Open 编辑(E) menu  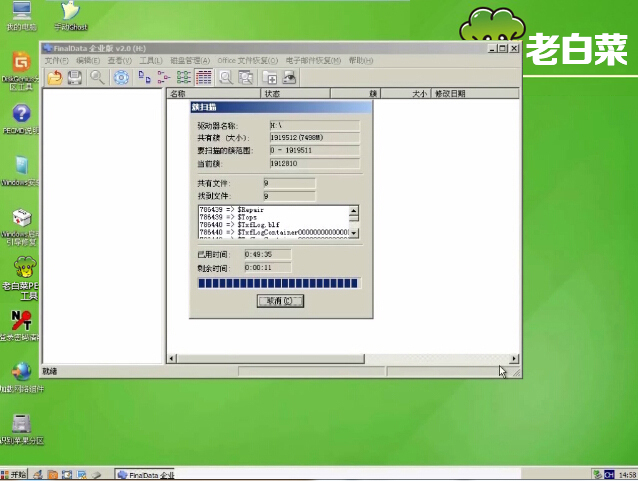[88, 61]
